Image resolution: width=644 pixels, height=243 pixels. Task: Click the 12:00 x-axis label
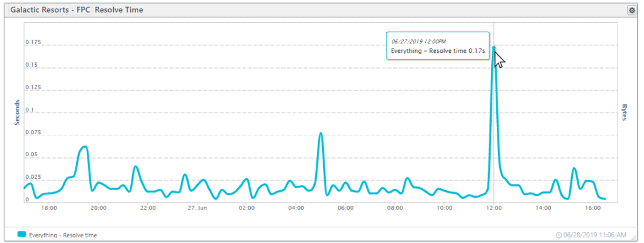(494, 208)
